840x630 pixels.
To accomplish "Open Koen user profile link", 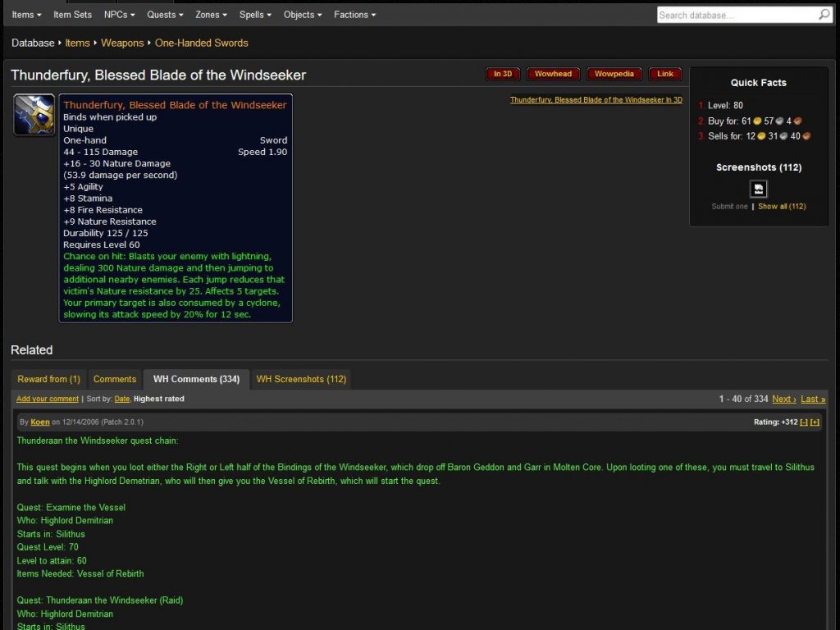I will point(40,422).
